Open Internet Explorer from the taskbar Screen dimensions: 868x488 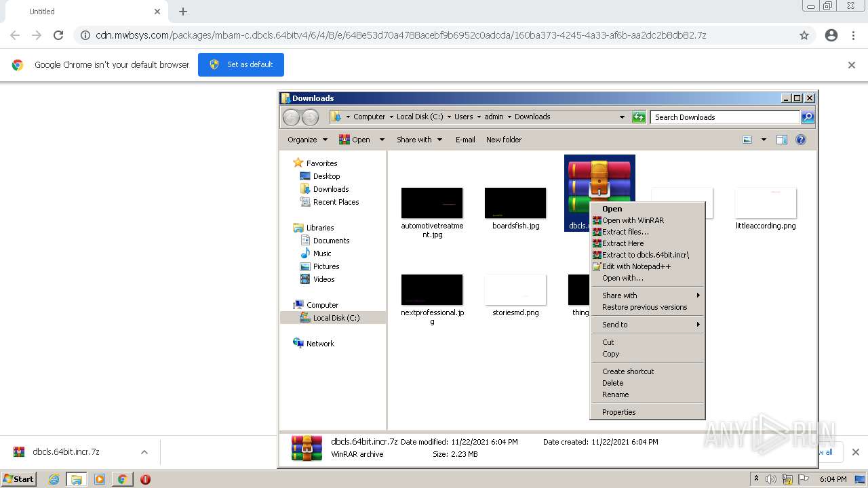pos(54,479)
